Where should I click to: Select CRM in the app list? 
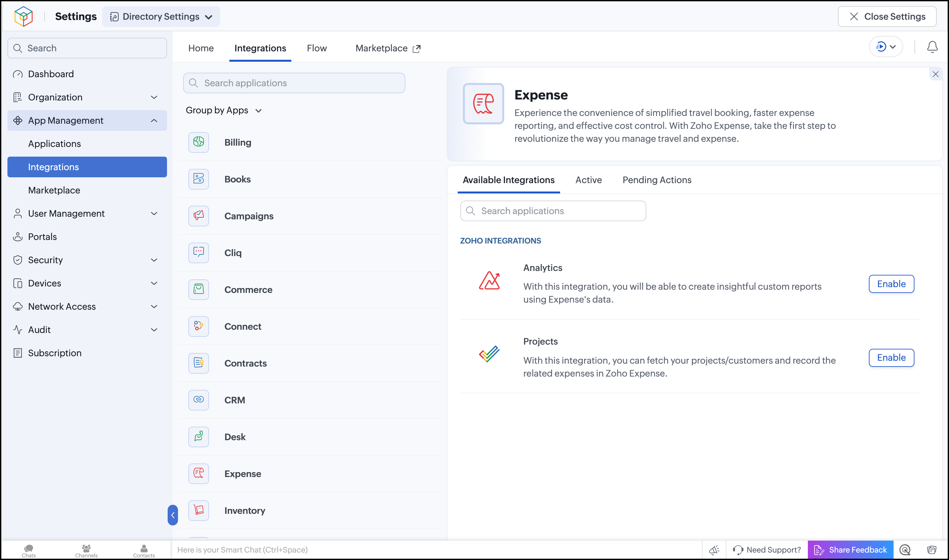(310, 399)
